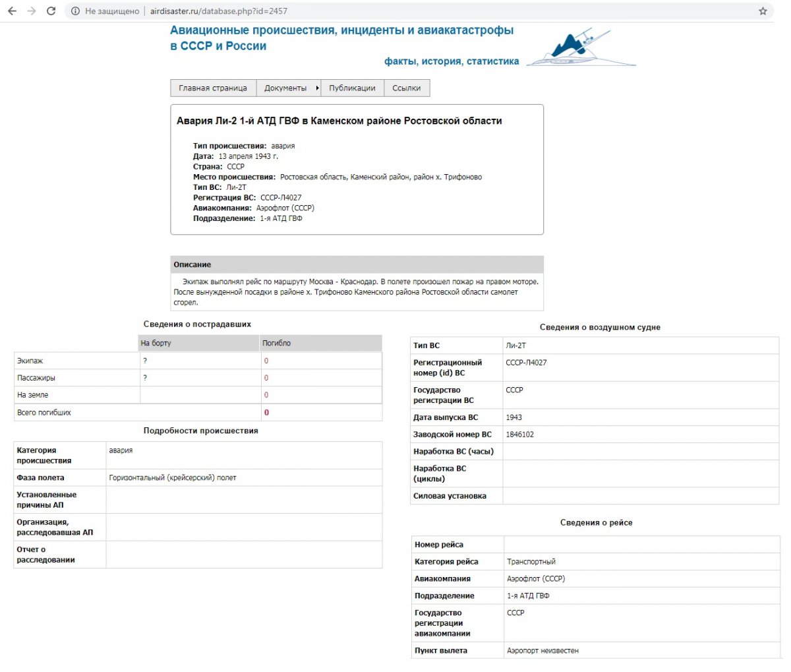Click the 'Государство регистрации ВС' label
This screenshot has width=791, height=672.
(x=444, y=395)
